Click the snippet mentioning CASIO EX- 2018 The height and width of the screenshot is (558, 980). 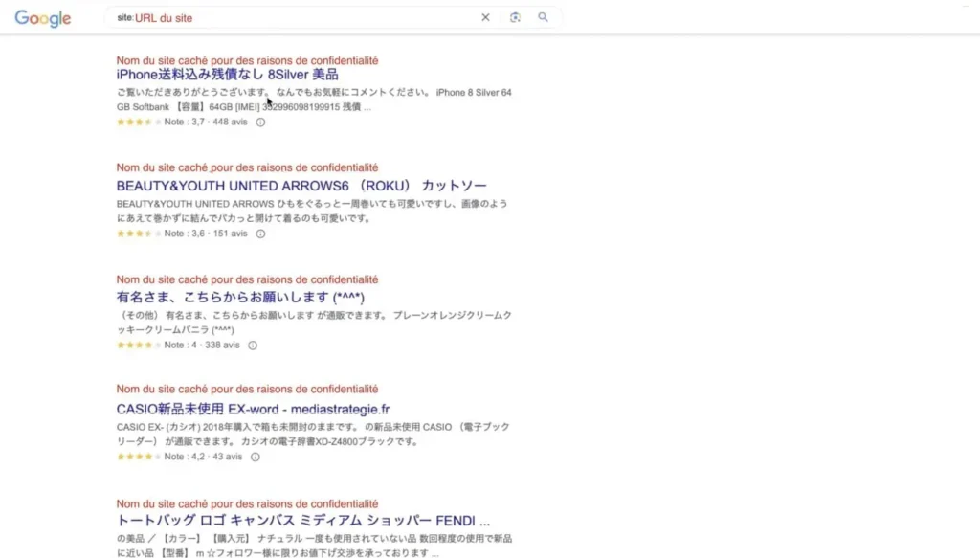(313, 435)
